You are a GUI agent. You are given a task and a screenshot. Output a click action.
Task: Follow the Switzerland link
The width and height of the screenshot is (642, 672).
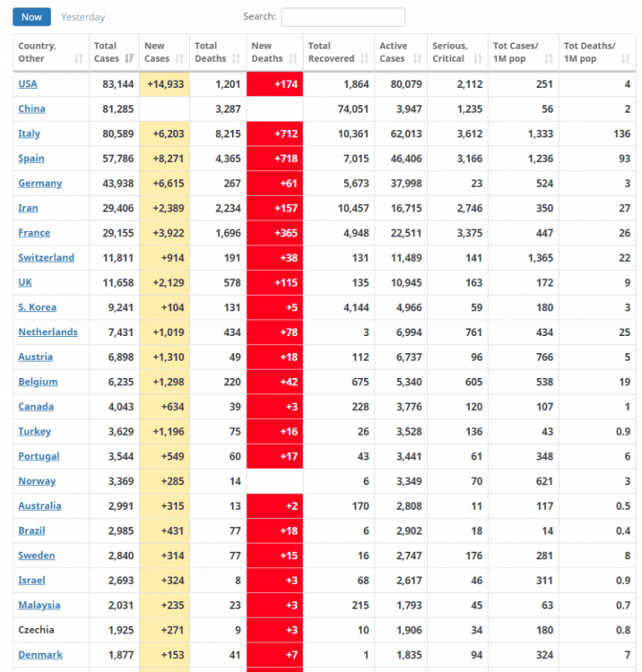click(46, 258)
